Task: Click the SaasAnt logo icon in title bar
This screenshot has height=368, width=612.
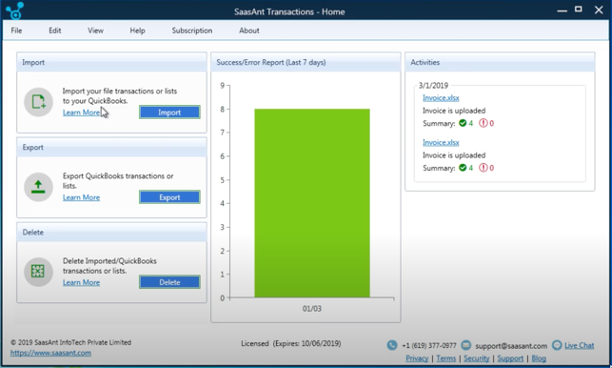Action: 15,11
